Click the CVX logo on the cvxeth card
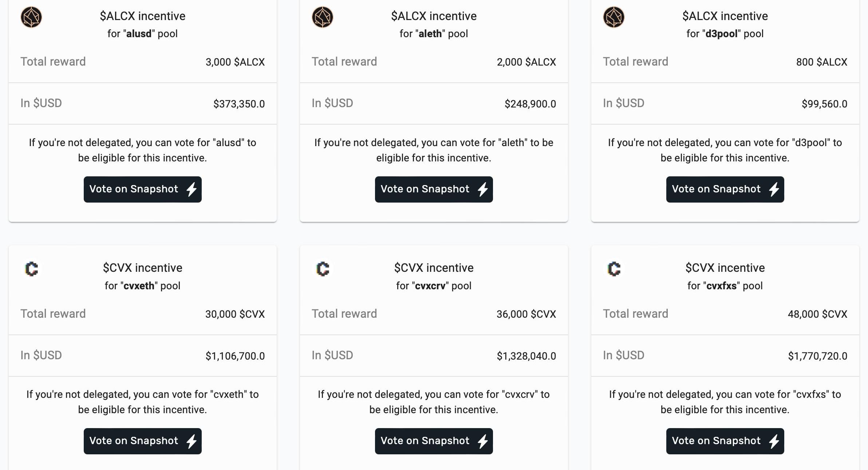 [x=31, y=269]
